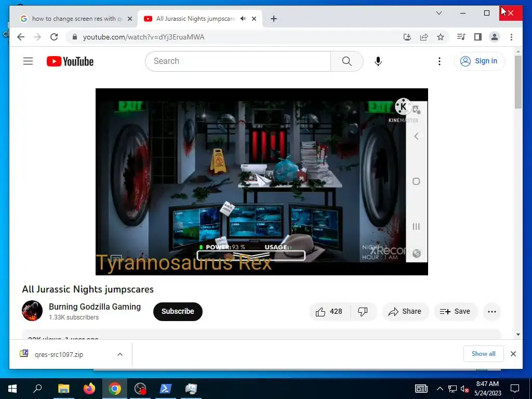
Task: Save the video to a playlist
Action: tap(456, 312)
